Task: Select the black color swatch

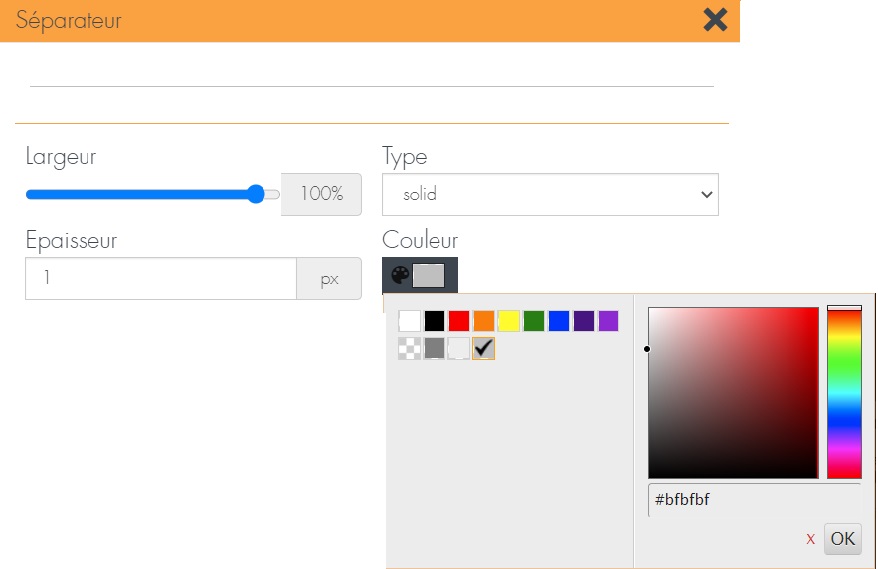Action: coord(434,321)
